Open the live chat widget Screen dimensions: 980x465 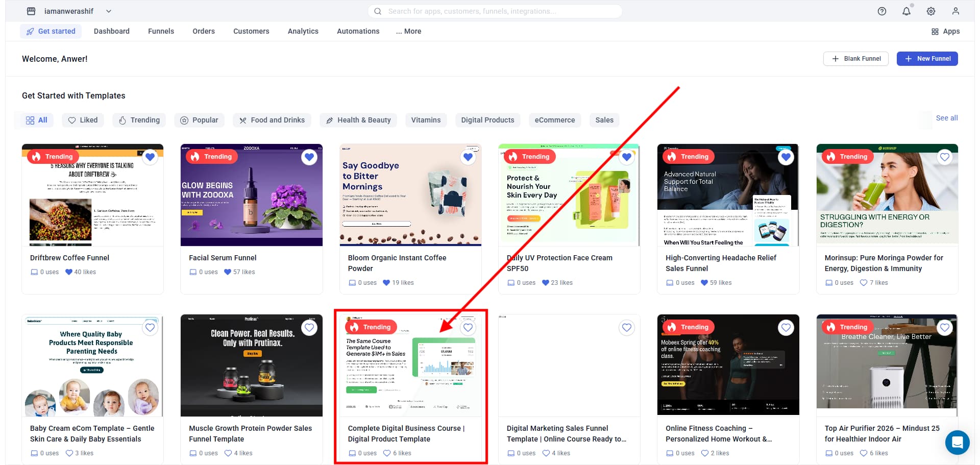957,442
